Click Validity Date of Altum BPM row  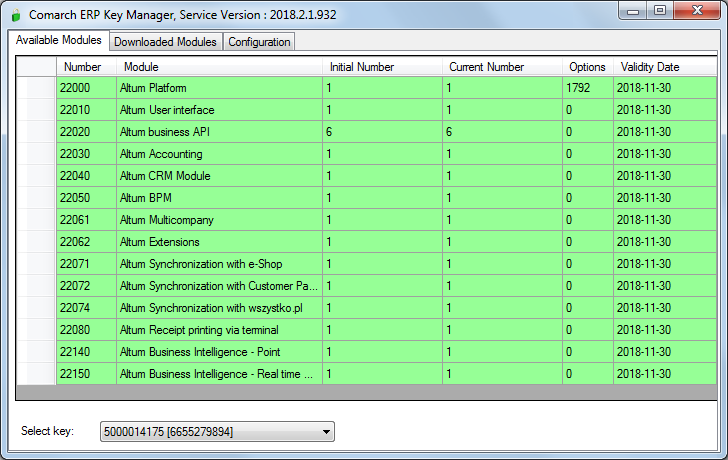coord(665,198)
